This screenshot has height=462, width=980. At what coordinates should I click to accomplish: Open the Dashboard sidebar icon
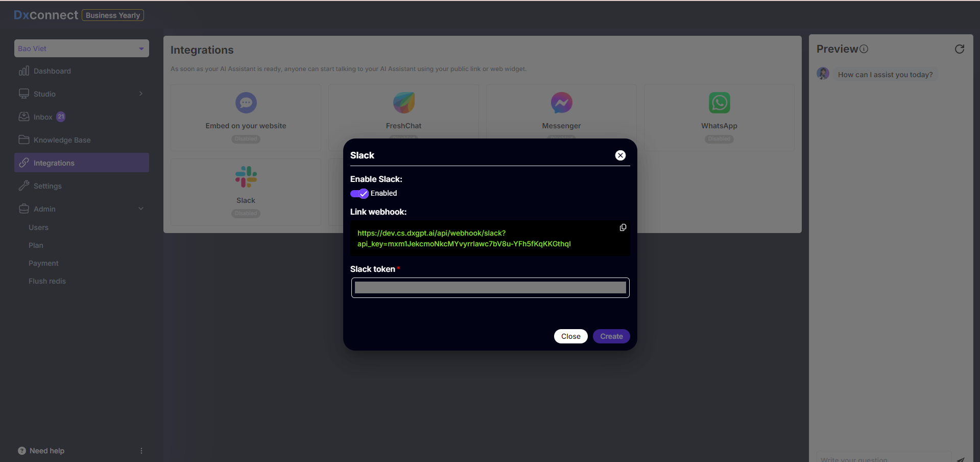pyautogui.click(x=23, y=71)
